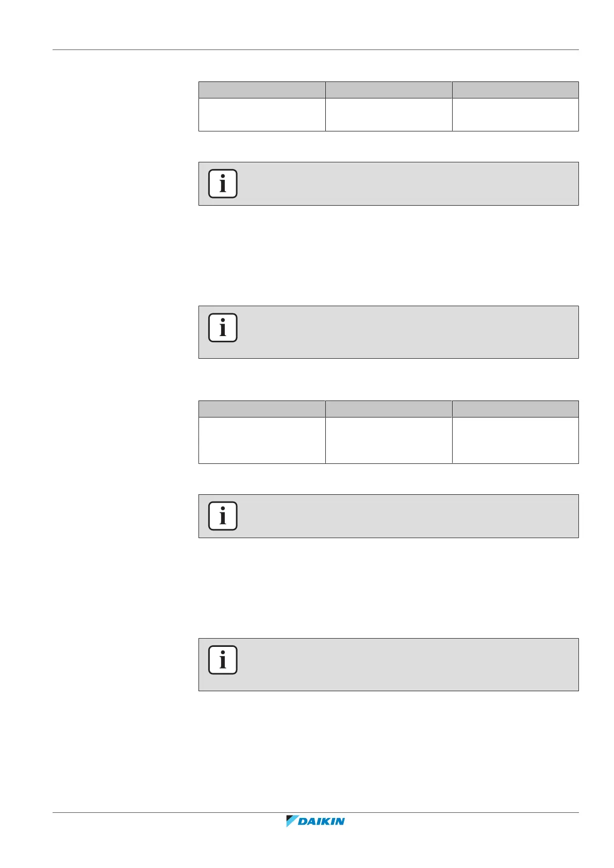Select the first header cell of the upper table

[x=262, y=90]
